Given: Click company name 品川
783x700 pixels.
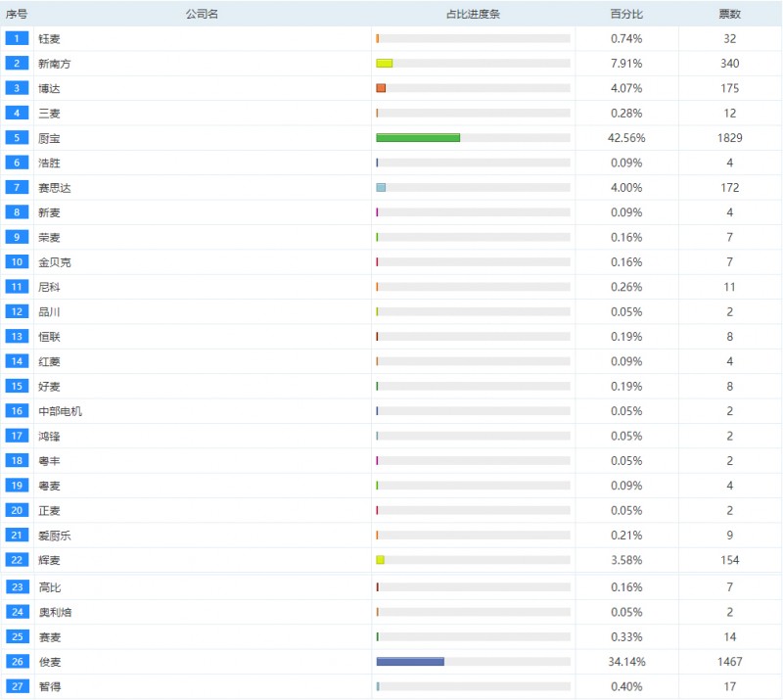Looking at the screenshot, I should point(49,312).
